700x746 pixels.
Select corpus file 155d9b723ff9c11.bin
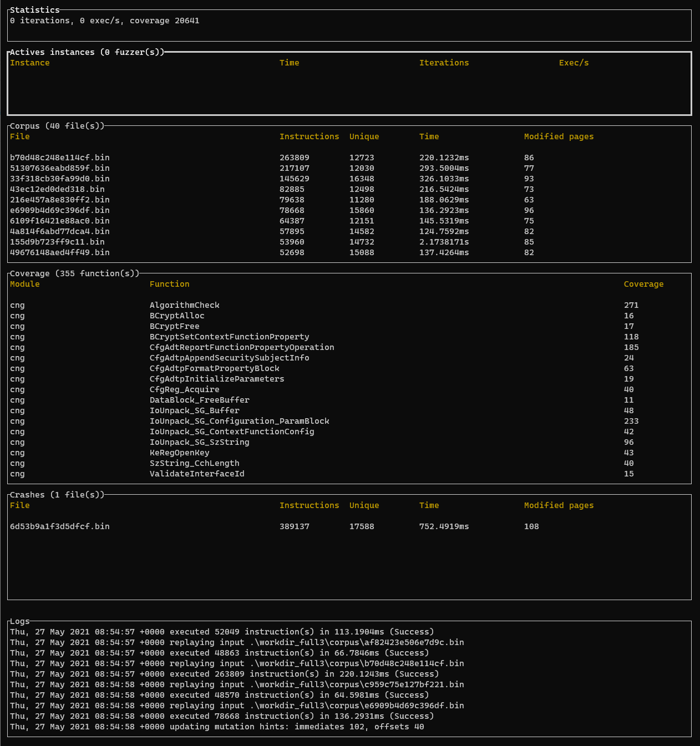(x=57, y=242)
